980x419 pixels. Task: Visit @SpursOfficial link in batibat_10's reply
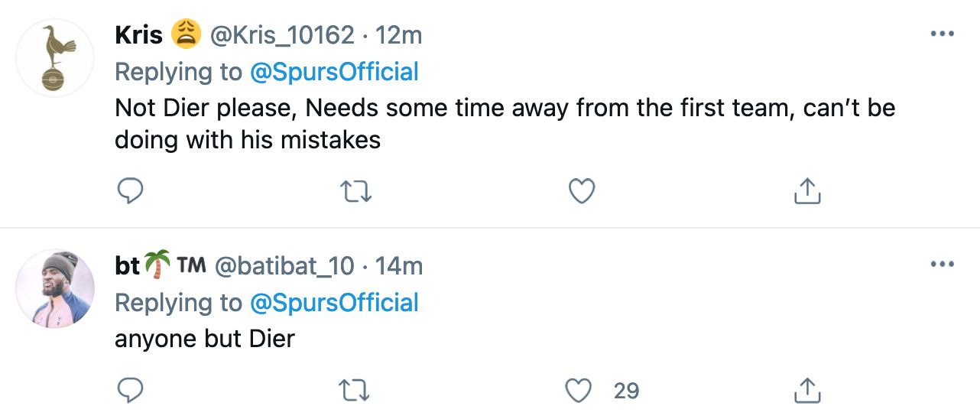tap(334, 302)
